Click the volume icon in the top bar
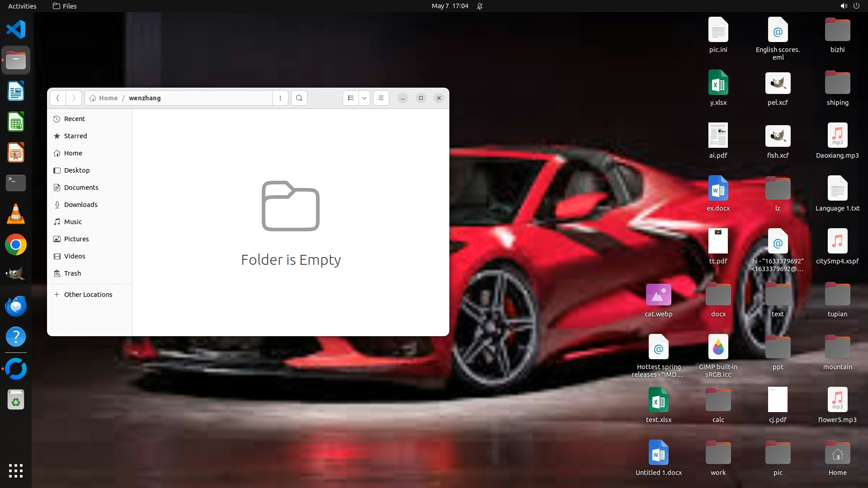The image size is (868, 488). (844, 6)
